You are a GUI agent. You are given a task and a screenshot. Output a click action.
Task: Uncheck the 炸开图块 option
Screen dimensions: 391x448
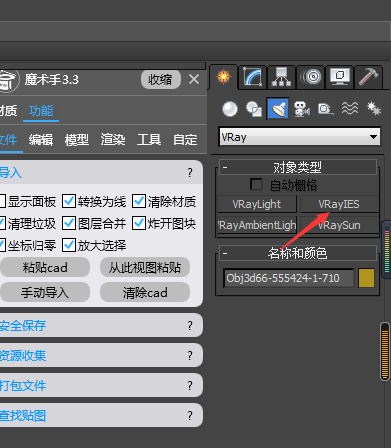139,223
